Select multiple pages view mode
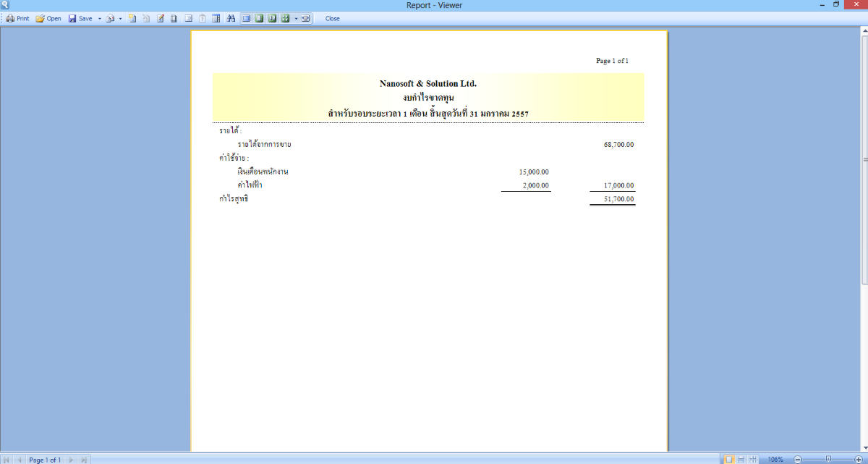Image resolution: width=868 pixels, height=464 pixels. click(x=285, y=18)
